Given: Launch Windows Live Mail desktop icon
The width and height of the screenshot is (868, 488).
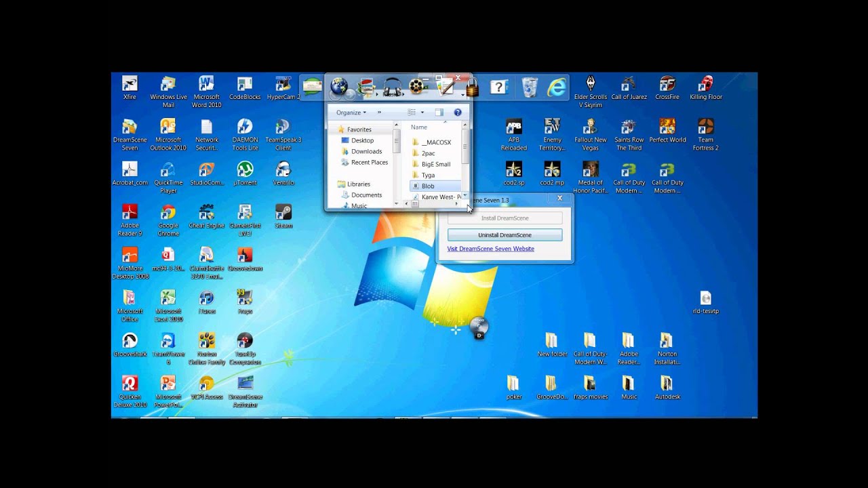Looking at the screenshot, I should [x=168, y=91].
